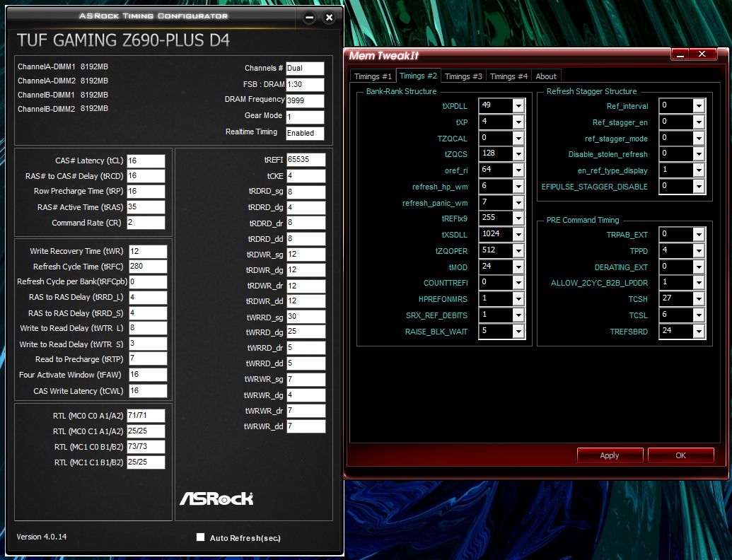
Task: Minimize the Mem TweakIt window
Action: [x=680, y=54]
